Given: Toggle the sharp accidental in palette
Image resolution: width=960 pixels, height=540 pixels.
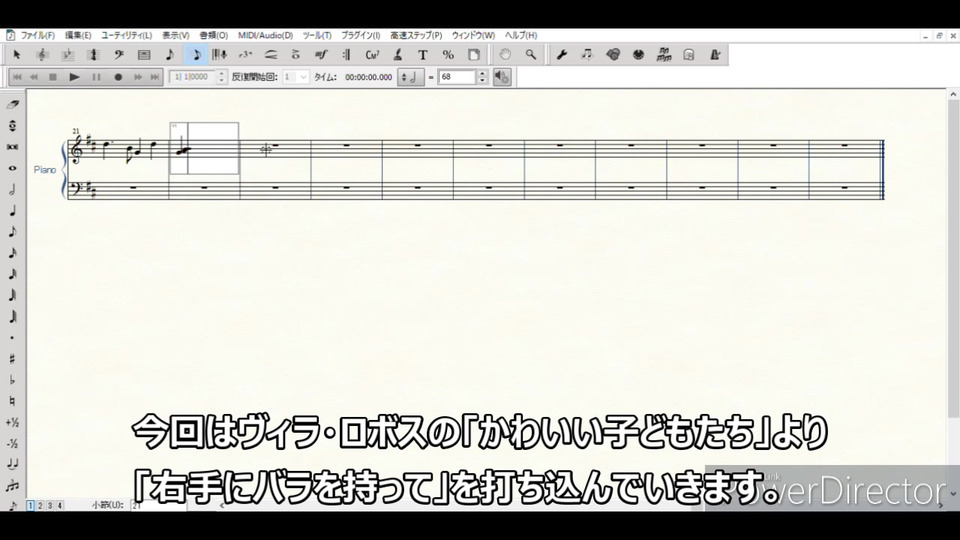Looking at the screenshot, I should point(12,359).
